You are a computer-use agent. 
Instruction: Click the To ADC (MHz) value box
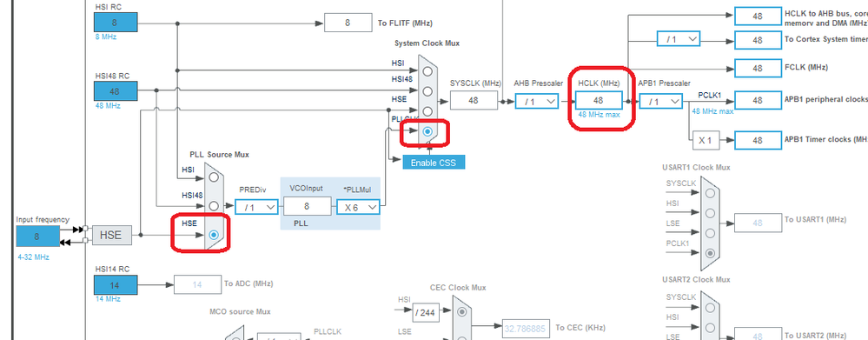[x=197, y=284]
